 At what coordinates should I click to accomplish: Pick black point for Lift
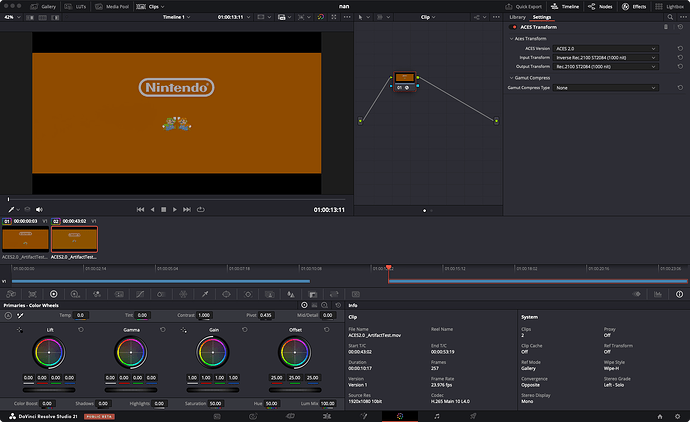(x=19, y=330)
